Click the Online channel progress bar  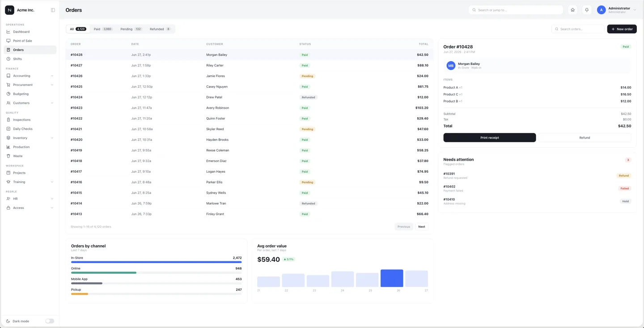156,273
